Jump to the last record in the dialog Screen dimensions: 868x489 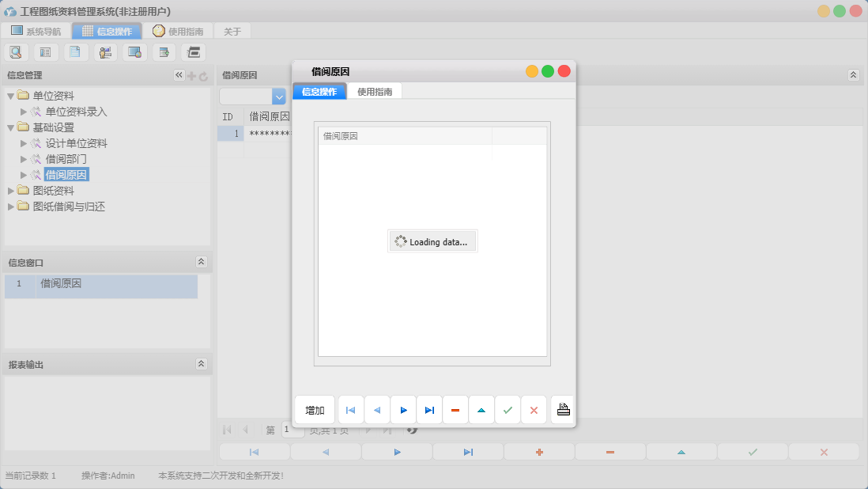[x=429, y=410]
